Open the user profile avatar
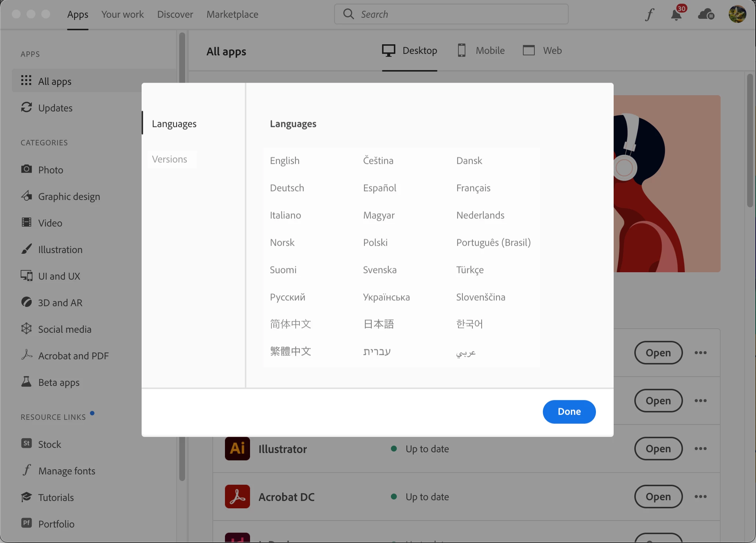This screenshot has height=543, width=756. 737,14
